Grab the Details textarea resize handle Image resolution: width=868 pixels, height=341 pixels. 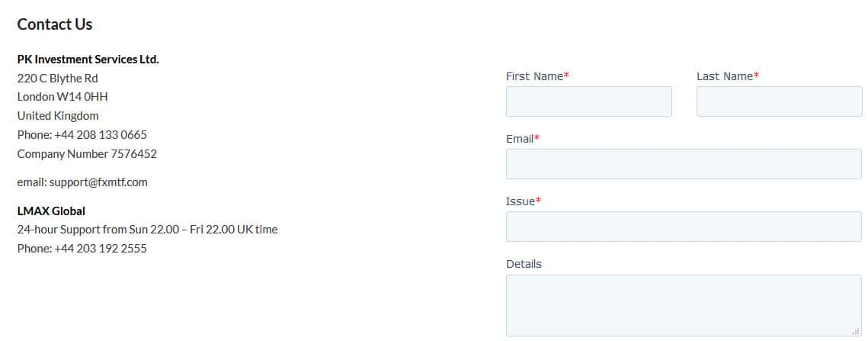(856, 331)
